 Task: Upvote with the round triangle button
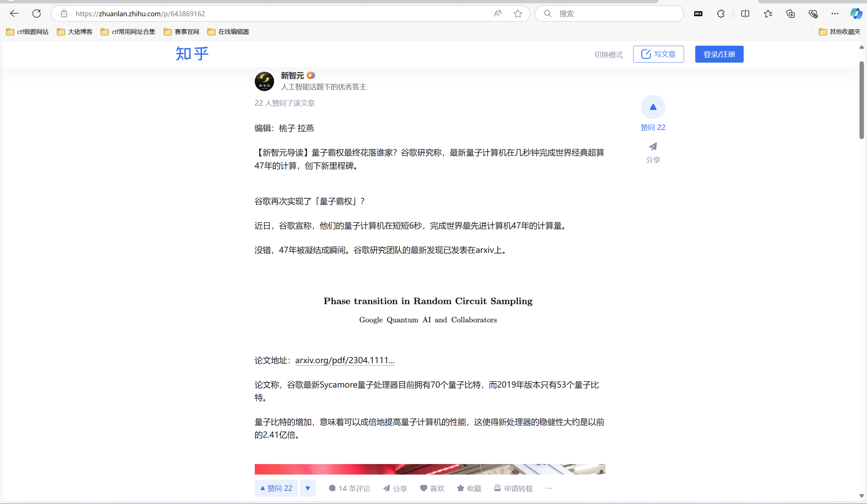tap(653, 107)
